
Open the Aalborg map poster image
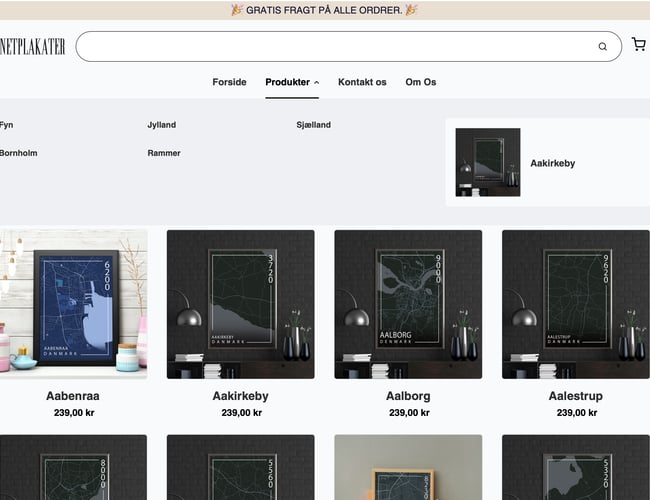[x=408, y=304]
